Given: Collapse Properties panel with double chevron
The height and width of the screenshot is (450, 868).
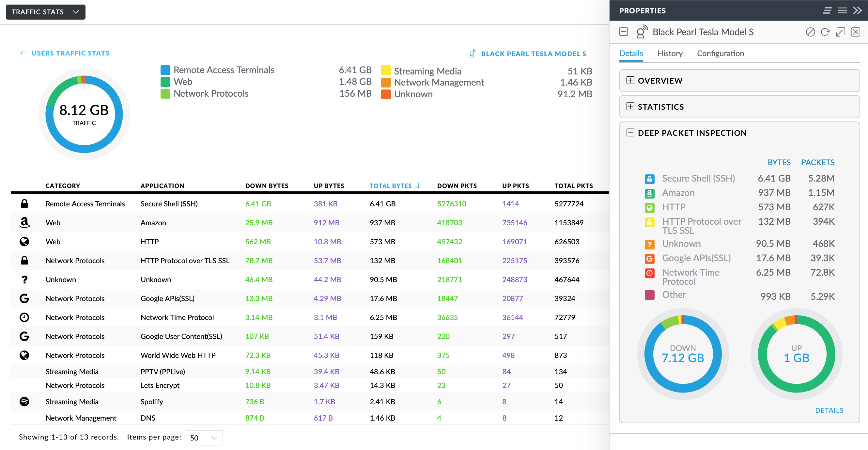Looking at the screenshot, I should (857, 10).
